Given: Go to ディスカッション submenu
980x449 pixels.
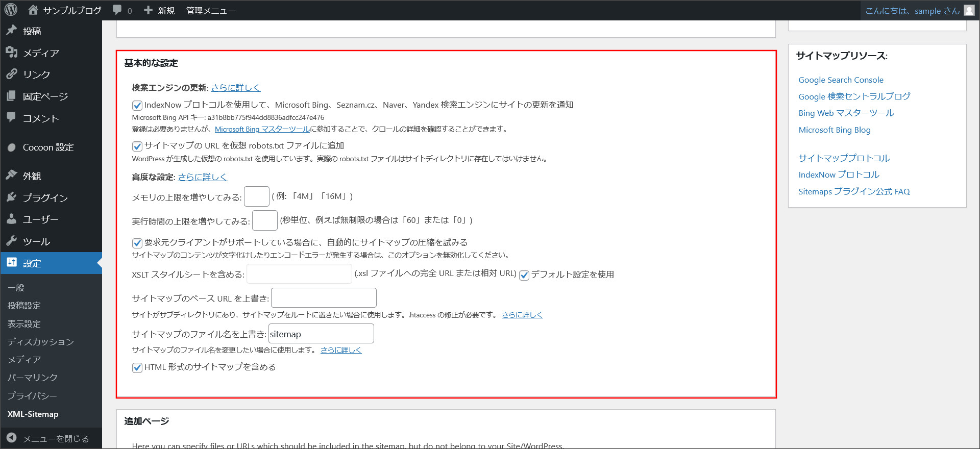Looking at the screenshot, I should click(x=40, y=341).
